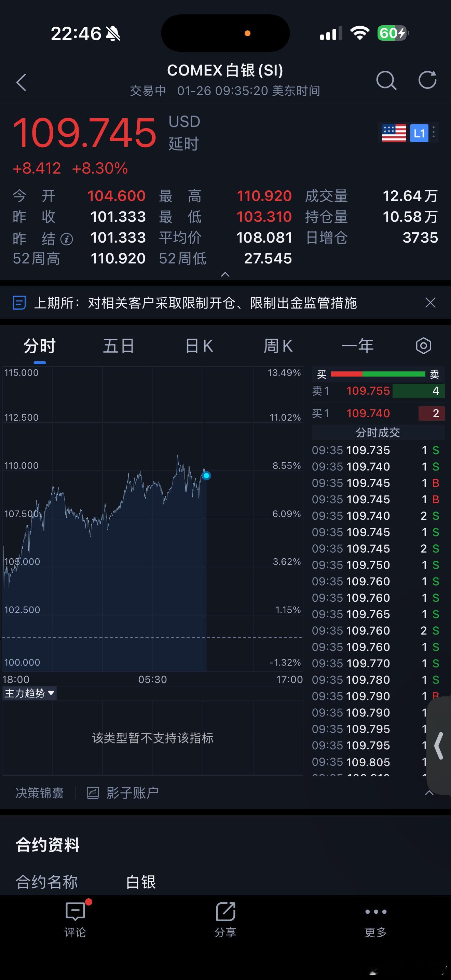The image size is (451, 980).
Task: Tap the 卖1 ask row at 109.755
Action: pyautogui.click(x=378, y=391)
